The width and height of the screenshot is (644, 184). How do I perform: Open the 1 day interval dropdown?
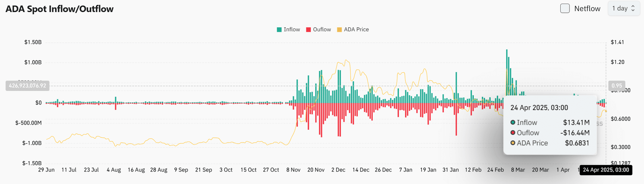623,8
